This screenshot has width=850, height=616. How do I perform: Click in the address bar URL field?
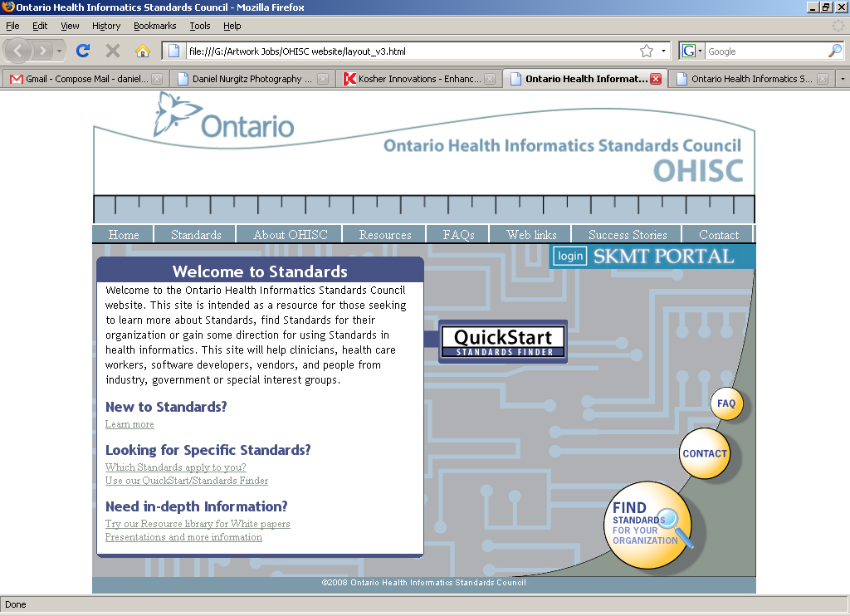[x=412, y=51]
